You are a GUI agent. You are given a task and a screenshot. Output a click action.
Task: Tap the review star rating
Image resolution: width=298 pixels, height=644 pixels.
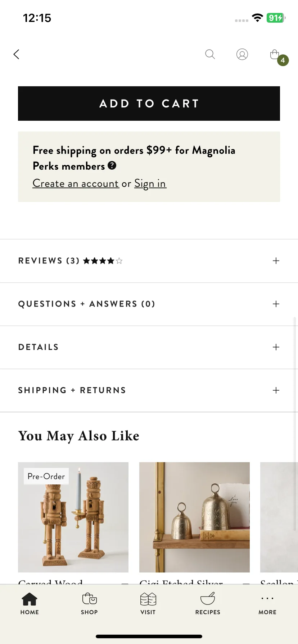coord(103,261)
